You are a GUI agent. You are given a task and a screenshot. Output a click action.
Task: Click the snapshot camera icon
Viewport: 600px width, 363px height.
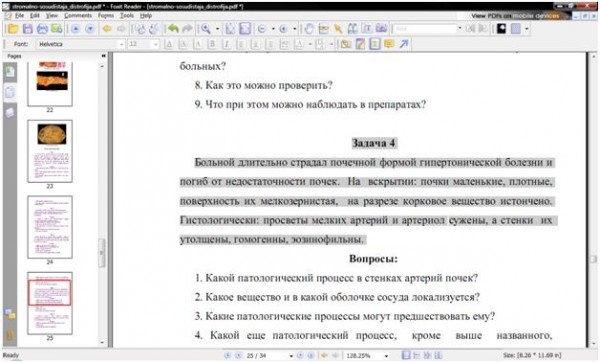(x=381, y=28)
